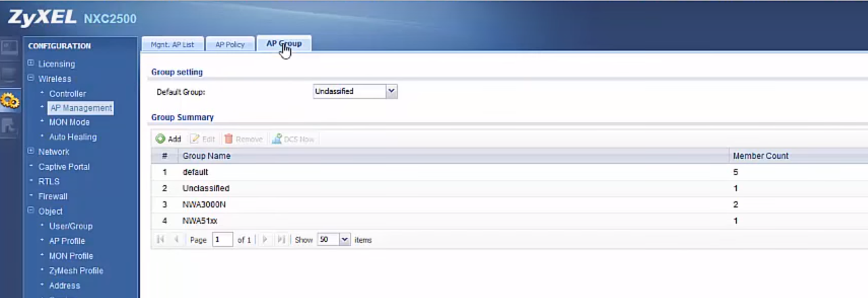Collapse the Wireless tree node
The width and height of the screenshot is (868, 298).
pyautogui.click(x=30, y=78)
